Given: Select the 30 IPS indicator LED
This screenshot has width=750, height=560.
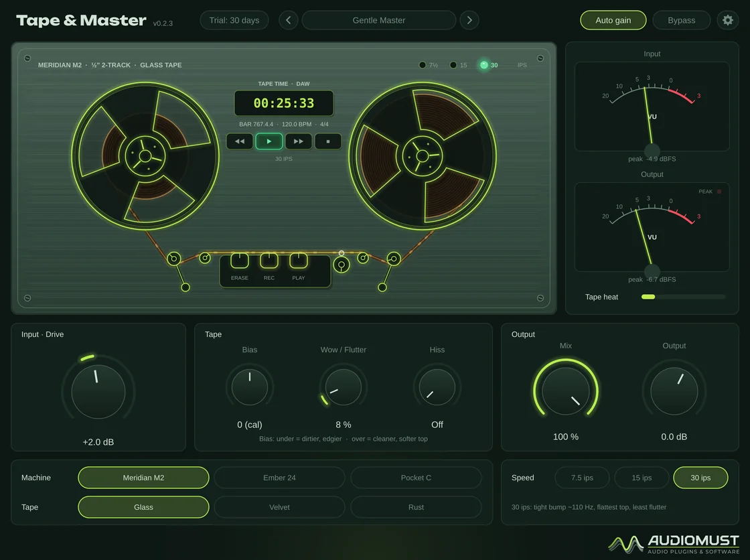Looking at the screenshot, I should point(484,65).
